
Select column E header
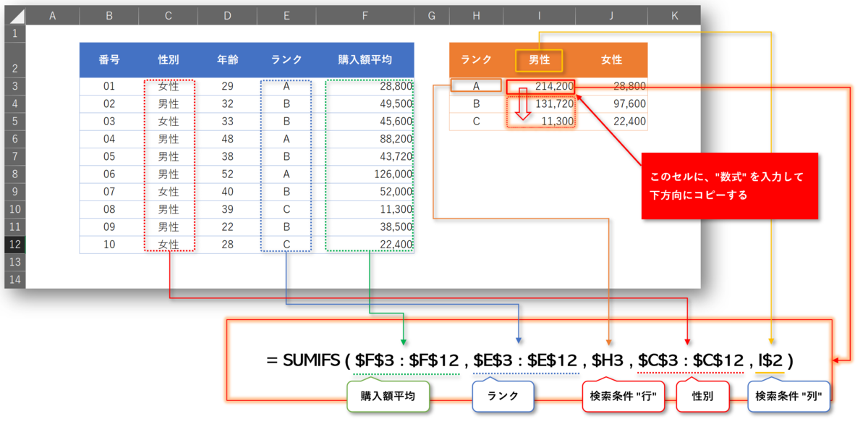click(286, 15)
